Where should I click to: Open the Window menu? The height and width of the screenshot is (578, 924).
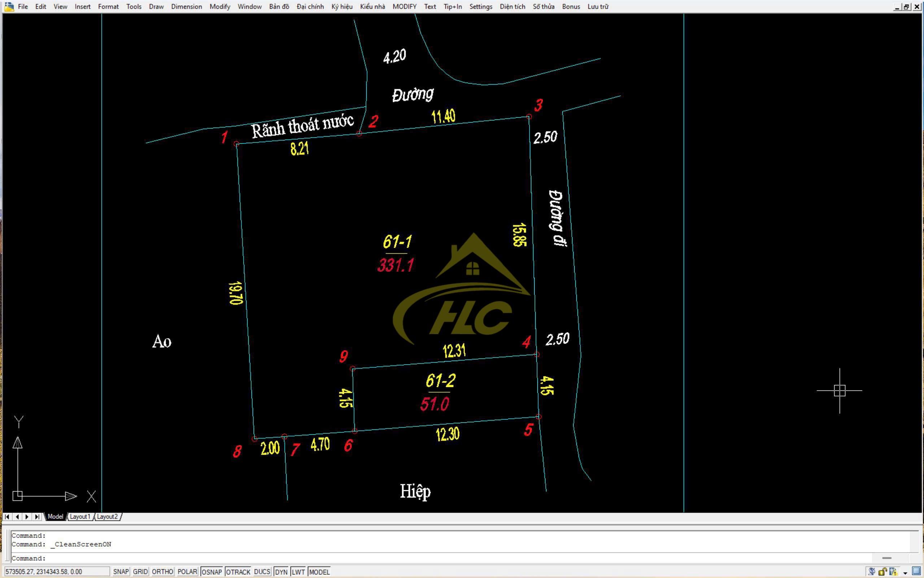pyautogui.click(x=249, y=7)
